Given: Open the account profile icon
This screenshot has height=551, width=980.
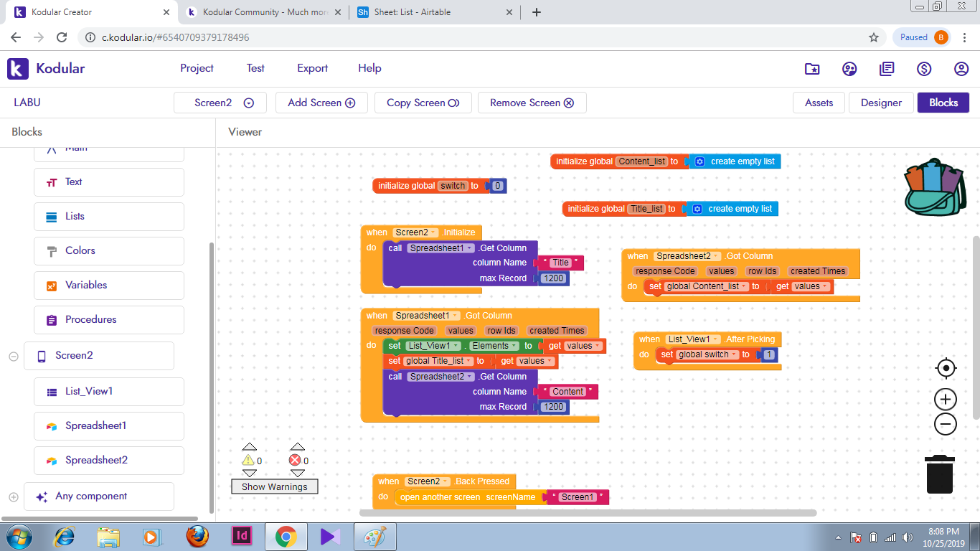Looking at the screenshot, I should (961, 69).
